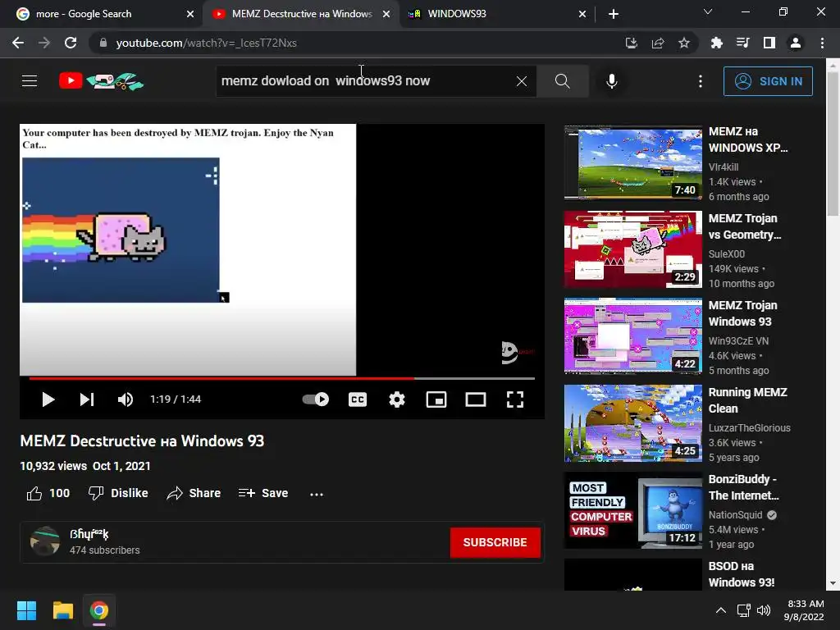Image resolution: width=840 pixels, height=630 pixels.
Task: Skip to the next video
Action: (x=87, y=399)
